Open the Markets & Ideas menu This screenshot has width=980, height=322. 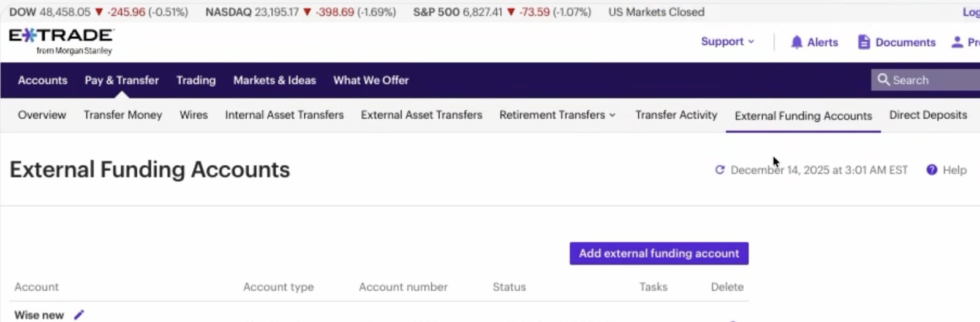click(x=274, y=80)
